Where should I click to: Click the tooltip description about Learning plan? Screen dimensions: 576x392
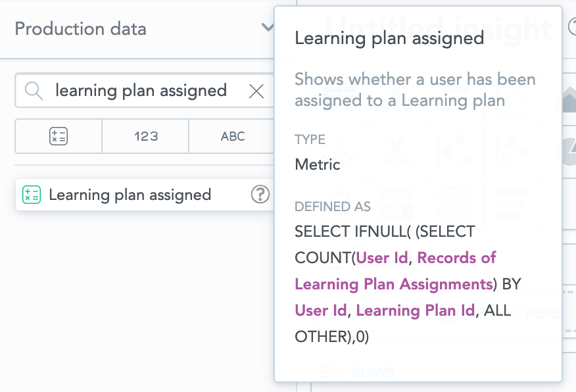415,90
